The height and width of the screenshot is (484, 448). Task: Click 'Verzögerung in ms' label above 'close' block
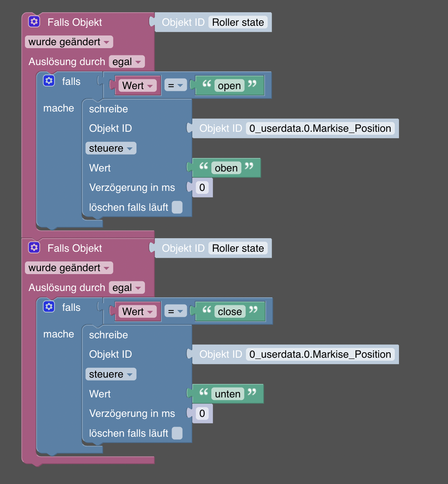(132, 188)
